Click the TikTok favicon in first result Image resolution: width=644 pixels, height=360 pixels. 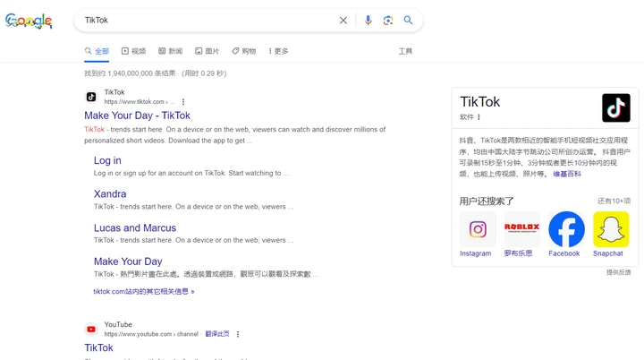coord(91,97)
